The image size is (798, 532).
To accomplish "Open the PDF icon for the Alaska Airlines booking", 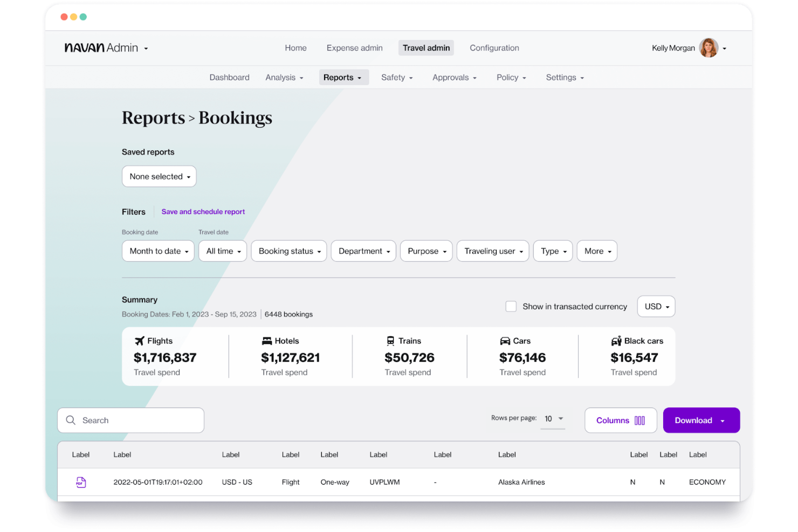I will pos(80,482).
